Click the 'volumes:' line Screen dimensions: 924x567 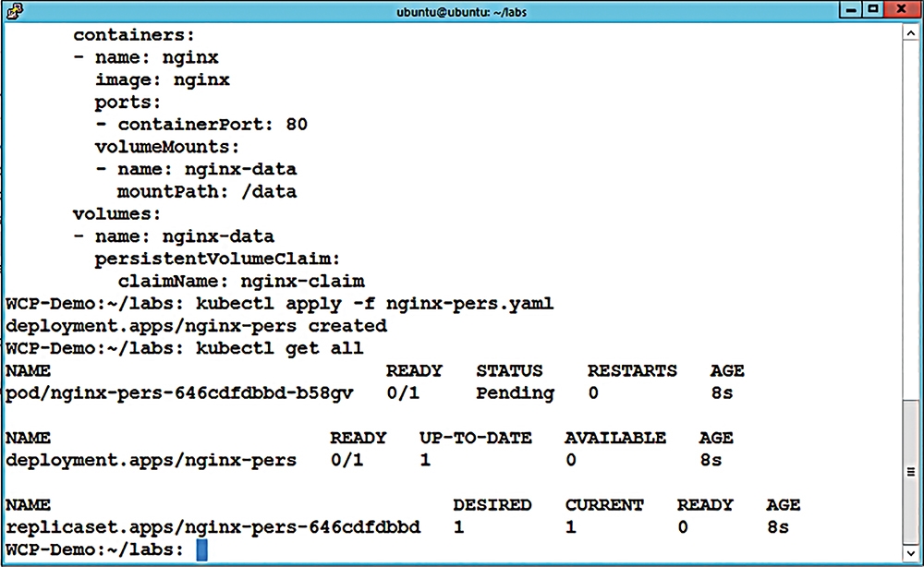click(116, 214)
